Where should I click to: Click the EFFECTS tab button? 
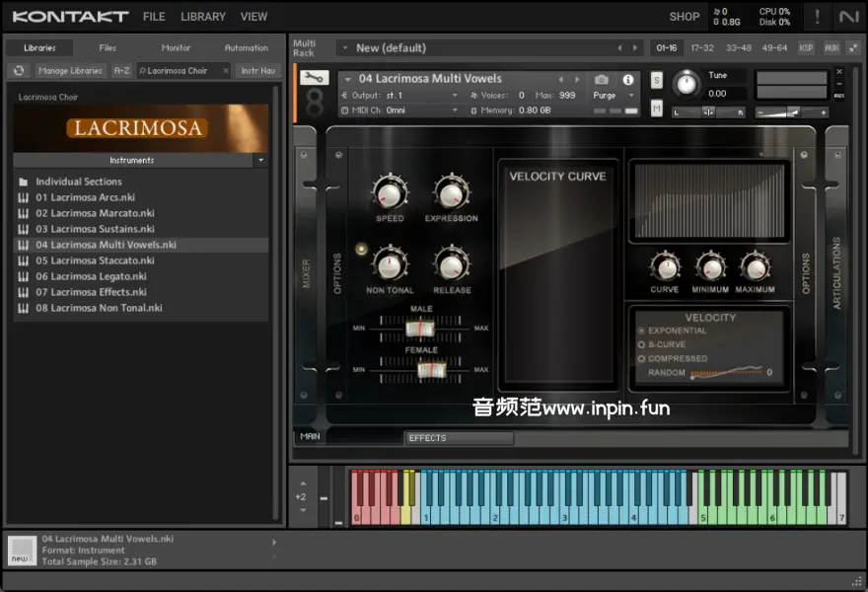click(x=459, y=438)
